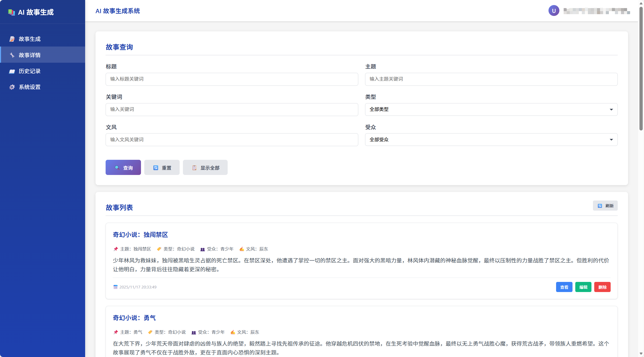Click the magnifier icon on the 查询 button

(117, 168)
